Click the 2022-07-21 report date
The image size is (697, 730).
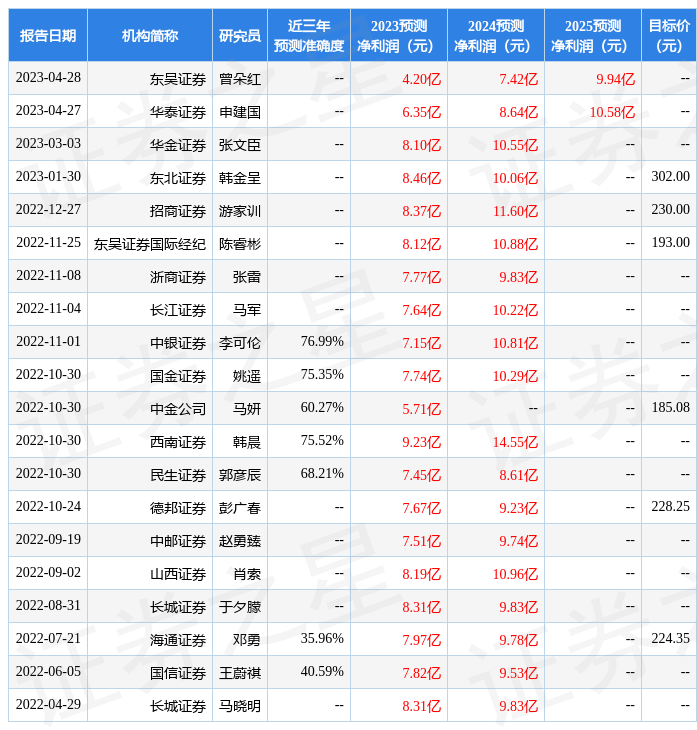pyautogui.click(x=48, y=640)
